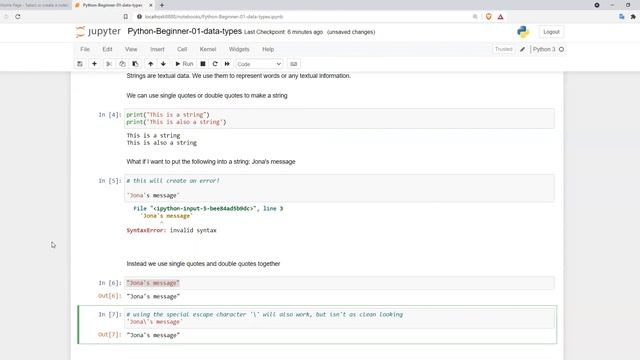This screenshot has height=360, width=640.
Task: Cut selected cells with the scissors icon
Action: pyautogui.click(x=109, y=64)
